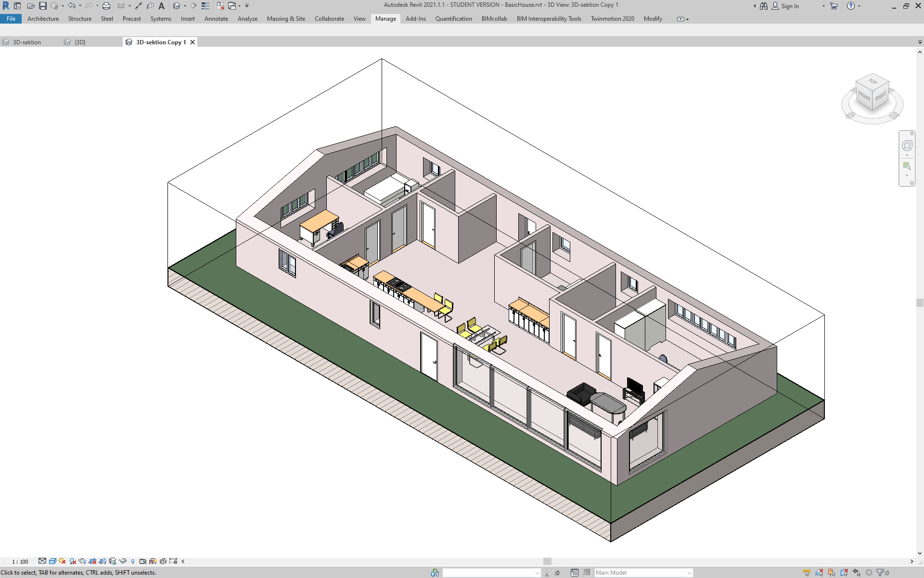Select the Aligned Dimension tool
The width and height of the screenshot is (924, 578).
(x=138, y=6)
